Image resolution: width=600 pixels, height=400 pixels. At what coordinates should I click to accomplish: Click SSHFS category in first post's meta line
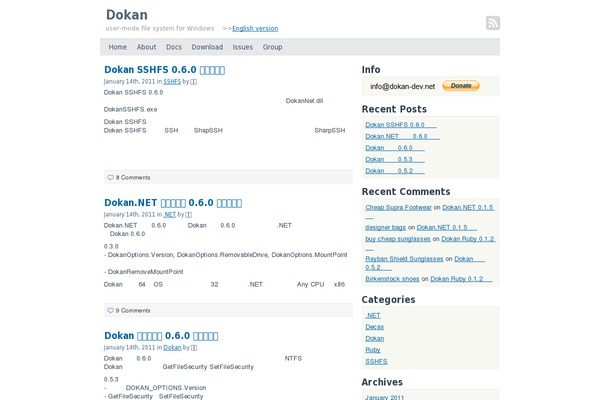[x=172, y=82]
